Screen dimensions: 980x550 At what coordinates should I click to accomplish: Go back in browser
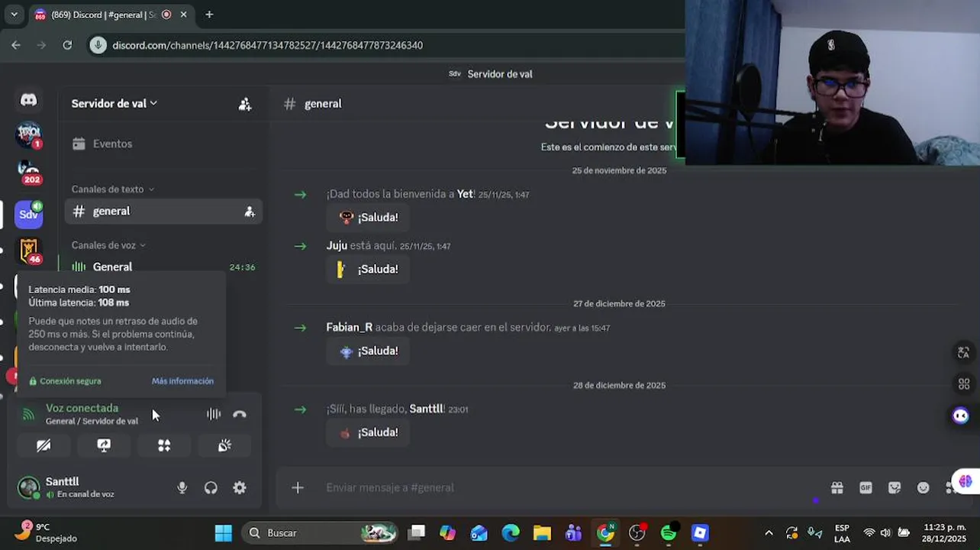(x=16, y=45)
